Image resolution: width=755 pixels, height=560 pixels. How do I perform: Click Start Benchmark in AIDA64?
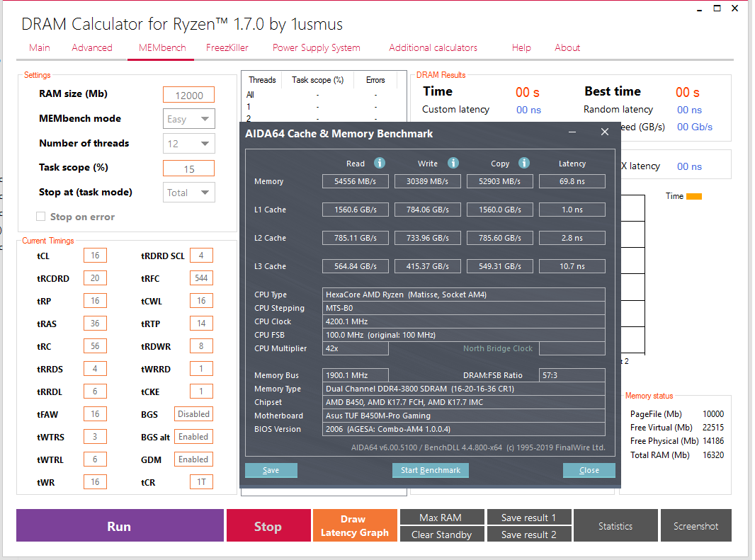click(431, 470)
